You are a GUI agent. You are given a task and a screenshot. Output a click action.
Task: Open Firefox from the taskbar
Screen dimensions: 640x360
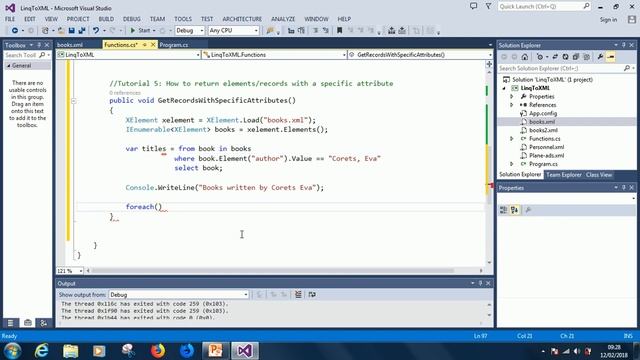coord(158,351)
